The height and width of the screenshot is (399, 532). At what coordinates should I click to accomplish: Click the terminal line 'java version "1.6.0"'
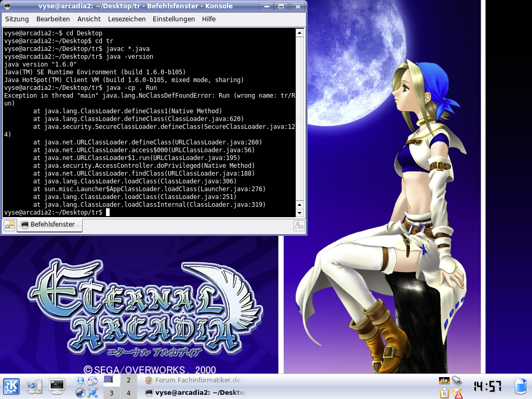click(x=41, y=64)
